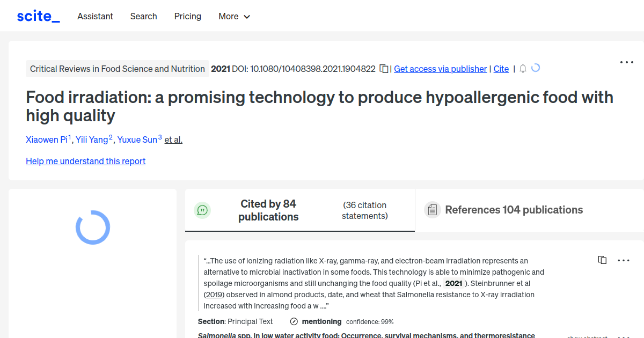644x338 pixels.
Task: Open the citation card ellipsis menu
Action: [x=623, y=260]
